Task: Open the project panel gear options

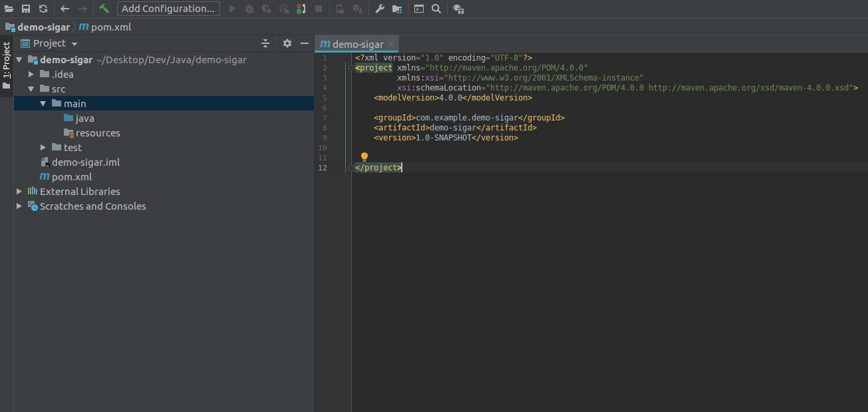Action: (x=287, y=43)
